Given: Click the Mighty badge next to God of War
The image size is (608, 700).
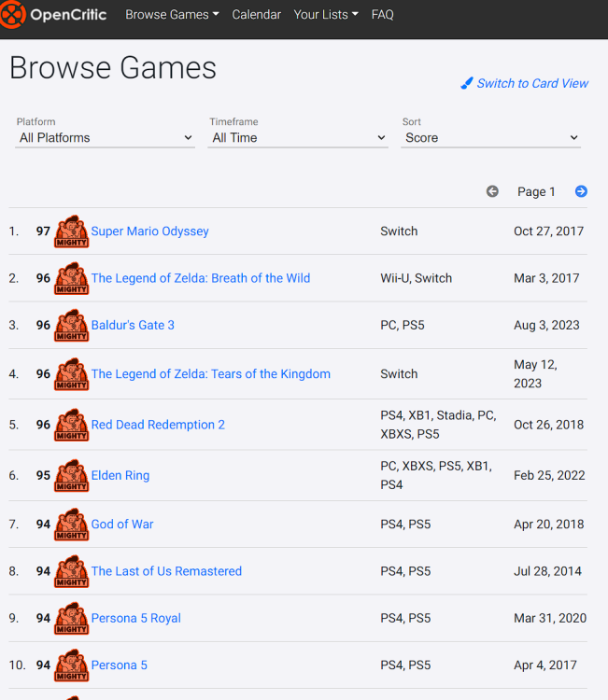Looking at the screenshot, I should click(72, 525).
